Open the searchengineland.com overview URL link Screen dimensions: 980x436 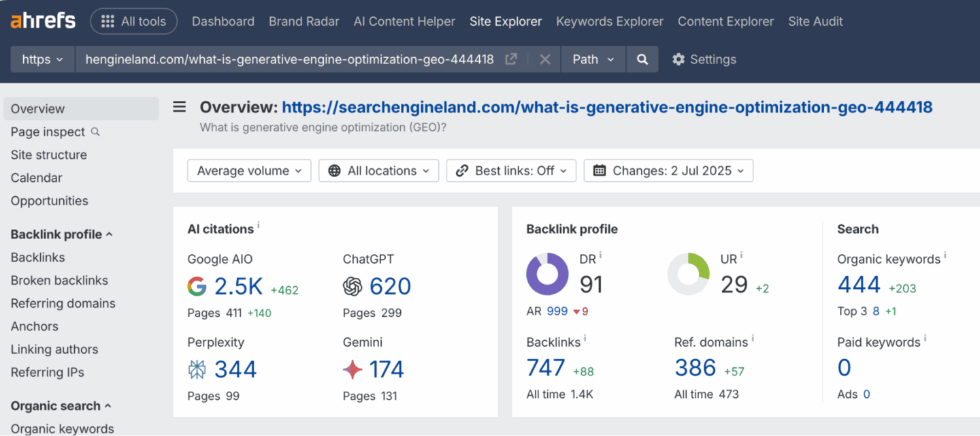607,107
